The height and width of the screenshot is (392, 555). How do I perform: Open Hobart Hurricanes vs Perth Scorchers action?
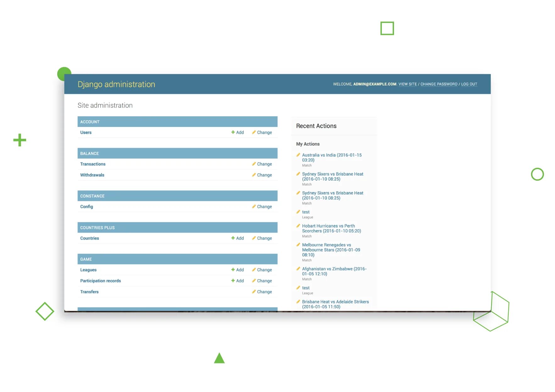[x=331, y=228]
